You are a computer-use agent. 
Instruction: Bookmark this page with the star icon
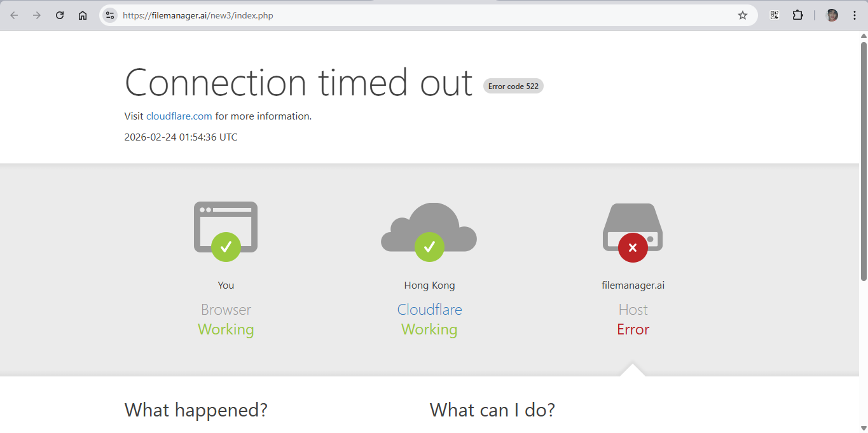[743, 15]
